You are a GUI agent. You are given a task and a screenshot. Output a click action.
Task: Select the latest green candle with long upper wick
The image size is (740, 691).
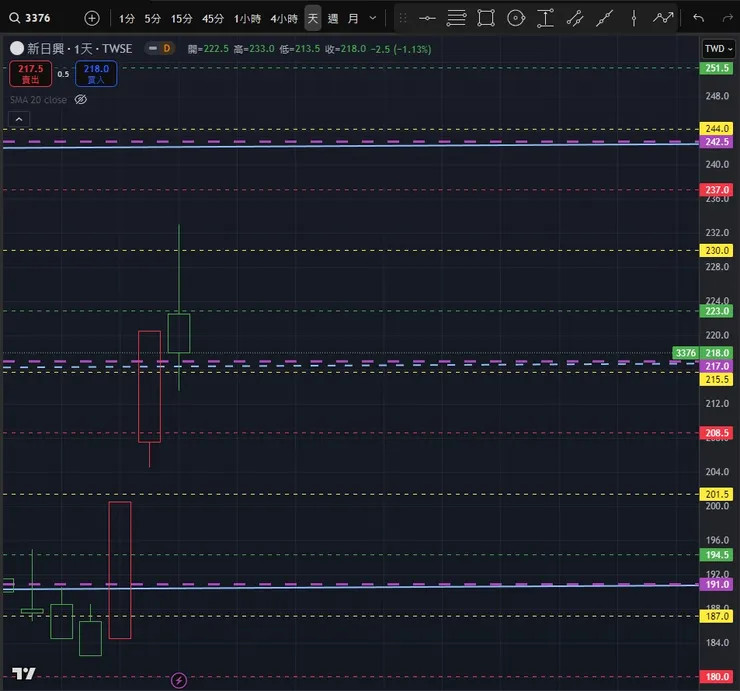tap(179, 333)
